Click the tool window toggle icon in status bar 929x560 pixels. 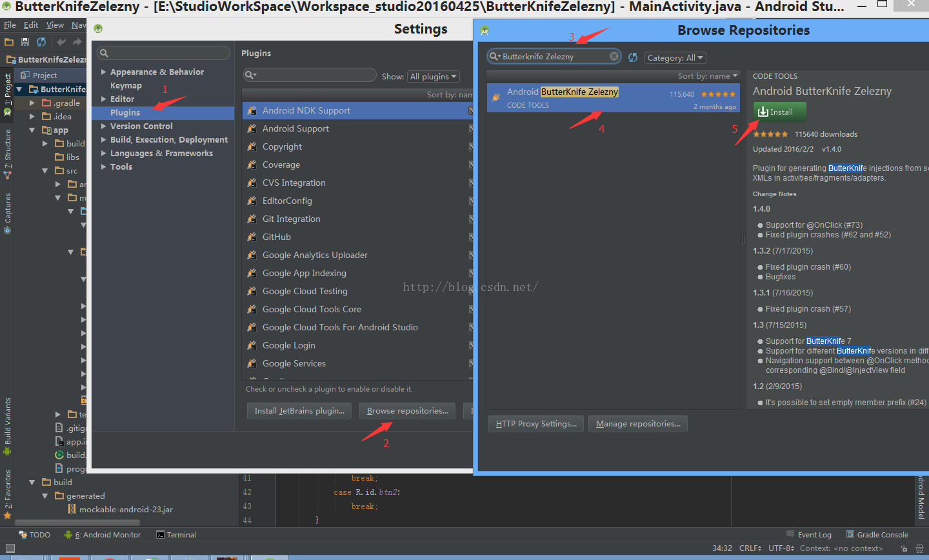10,548
